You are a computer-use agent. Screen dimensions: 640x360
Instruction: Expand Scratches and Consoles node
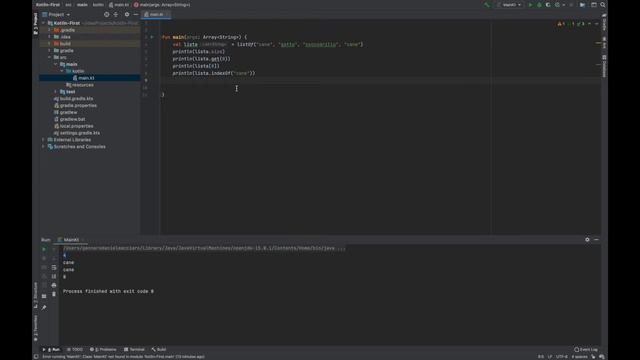44,147
